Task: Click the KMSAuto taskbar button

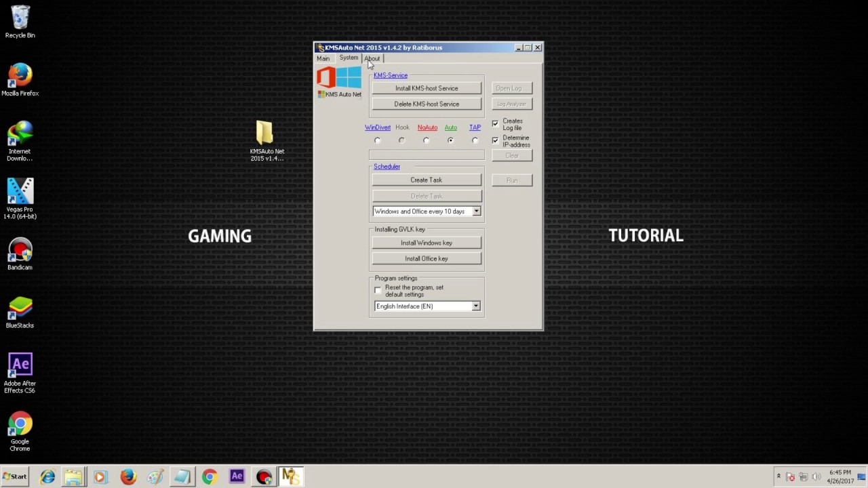Action: pos(291,477)
